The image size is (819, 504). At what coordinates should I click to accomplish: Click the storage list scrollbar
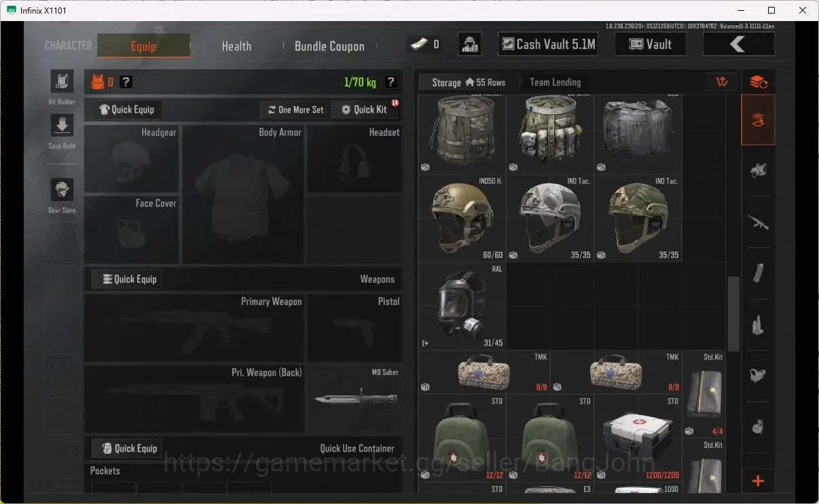(733, 314)
